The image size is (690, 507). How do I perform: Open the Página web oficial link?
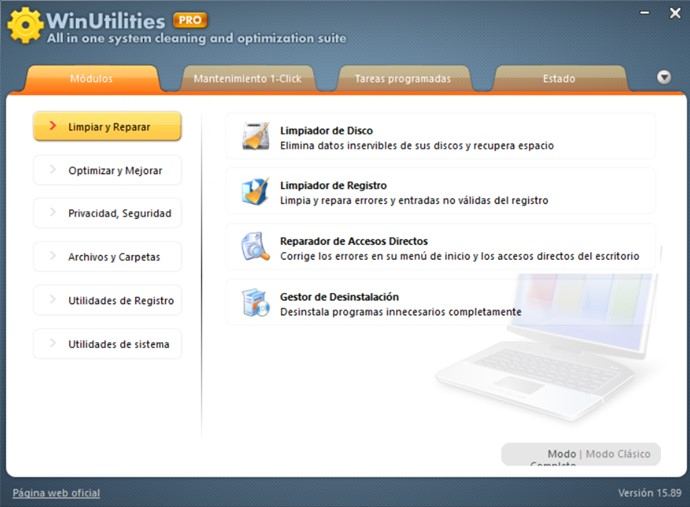pyautogui.click(x=56, y=493)
